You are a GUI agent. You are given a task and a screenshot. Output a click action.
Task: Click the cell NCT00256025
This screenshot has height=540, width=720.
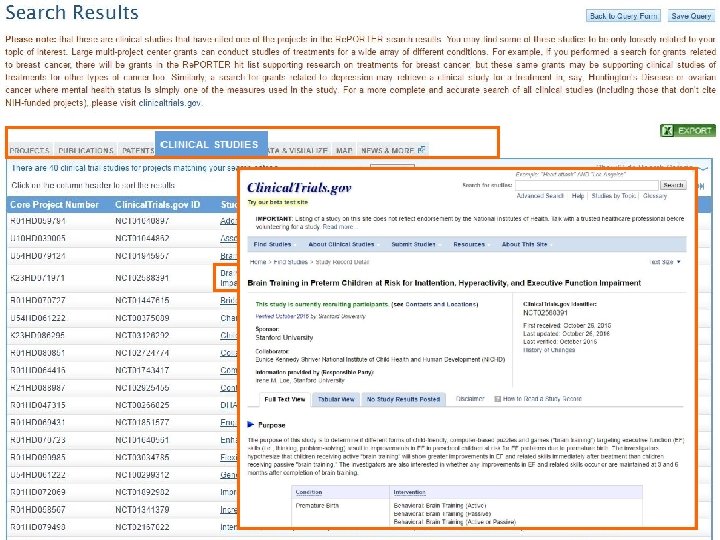142,405
